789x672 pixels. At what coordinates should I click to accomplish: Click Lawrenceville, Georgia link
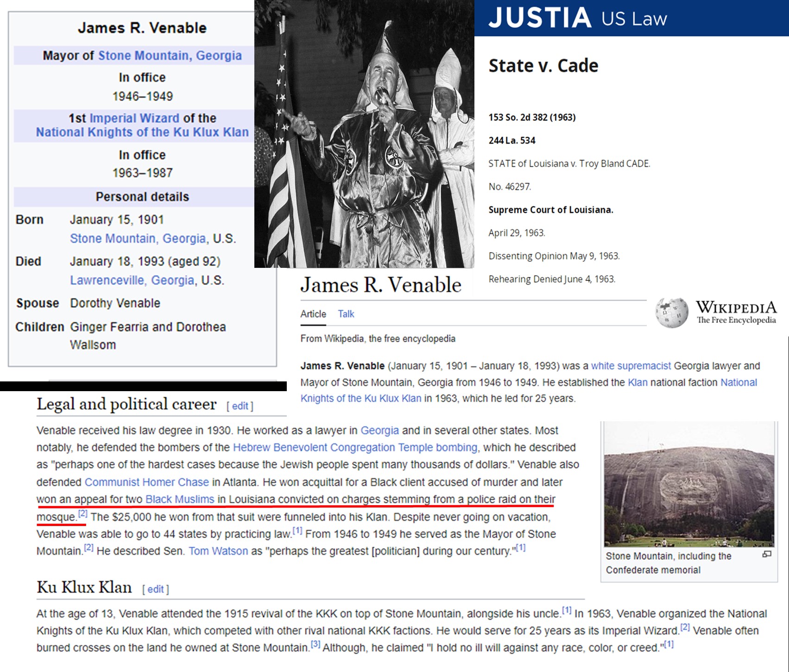coord(133,280)
